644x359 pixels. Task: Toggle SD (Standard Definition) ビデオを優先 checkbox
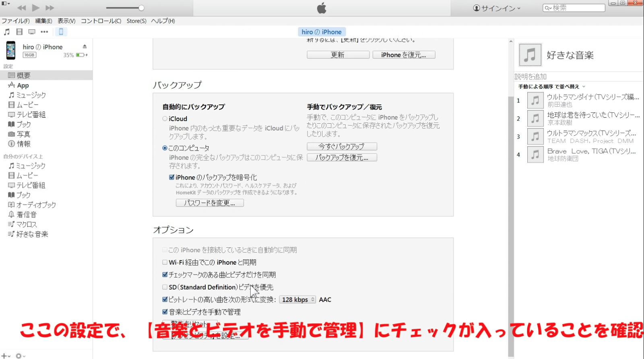tap(165, 287)
